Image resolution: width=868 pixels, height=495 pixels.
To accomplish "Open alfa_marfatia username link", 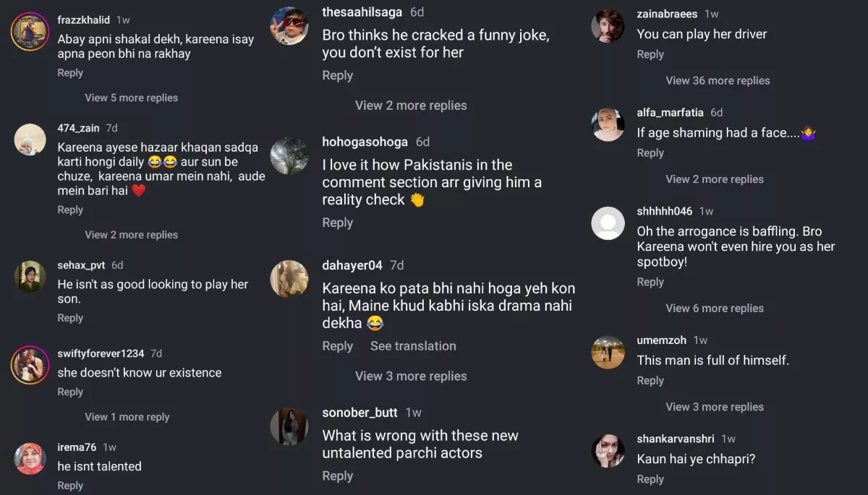I will pos(670,112).
